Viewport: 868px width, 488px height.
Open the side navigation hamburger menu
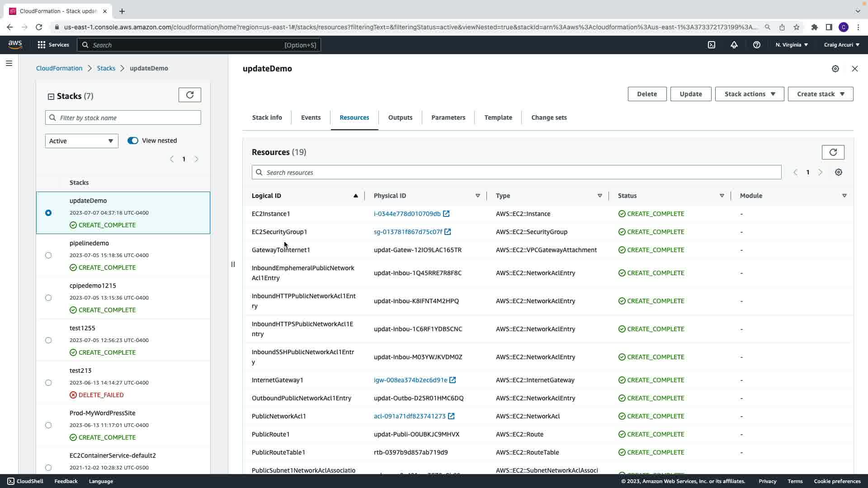[x=9, y=63]
